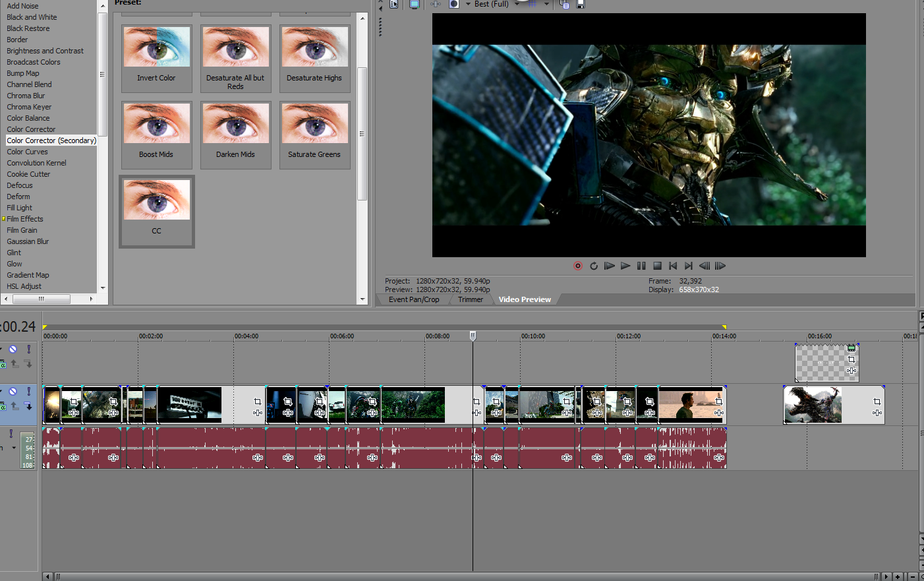Choose the Boost Mids preset

point(156,135)
